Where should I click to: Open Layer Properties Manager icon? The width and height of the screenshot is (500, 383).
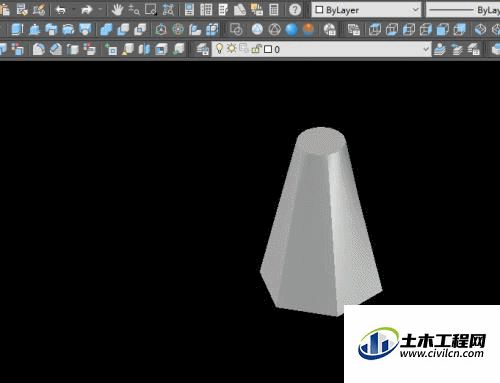click(202, 49)
